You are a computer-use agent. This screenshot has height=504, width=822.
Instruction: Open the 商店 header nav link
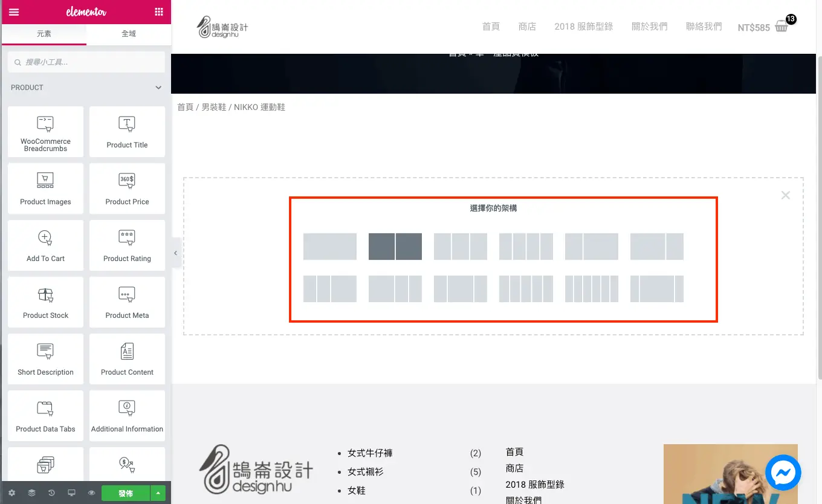point(527,27)
